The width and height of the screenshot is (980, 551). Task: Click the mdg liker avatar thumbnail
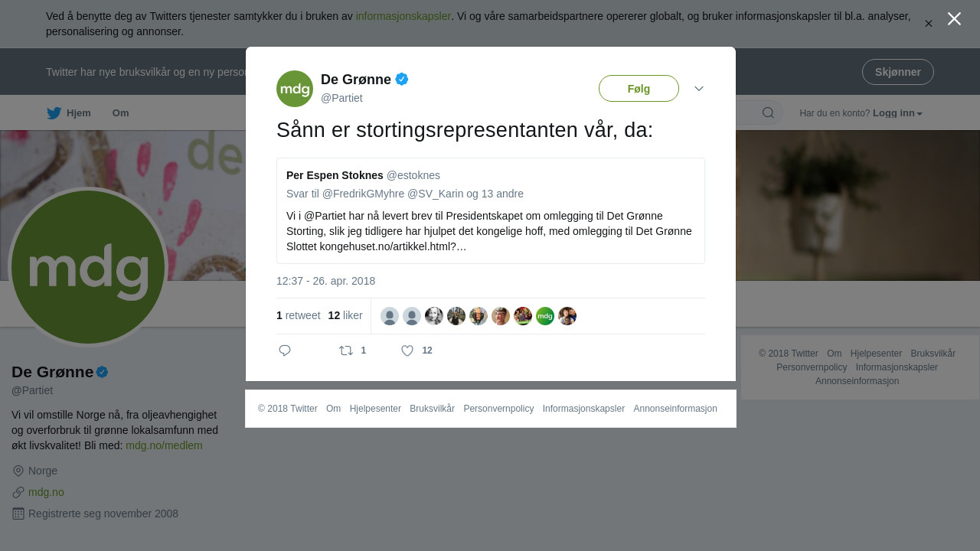[x=545, y=316]
